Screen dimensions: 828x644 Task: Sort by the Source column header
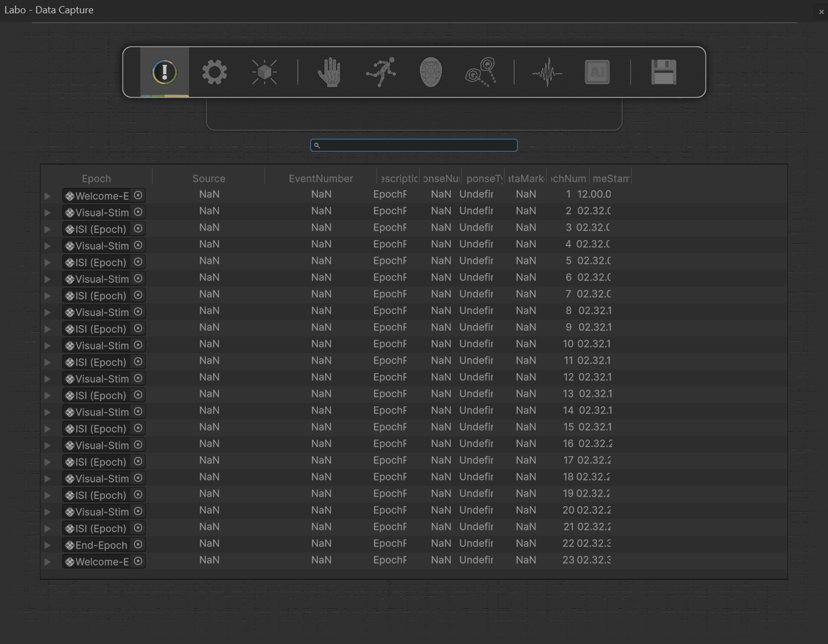[x=209, y=178]
